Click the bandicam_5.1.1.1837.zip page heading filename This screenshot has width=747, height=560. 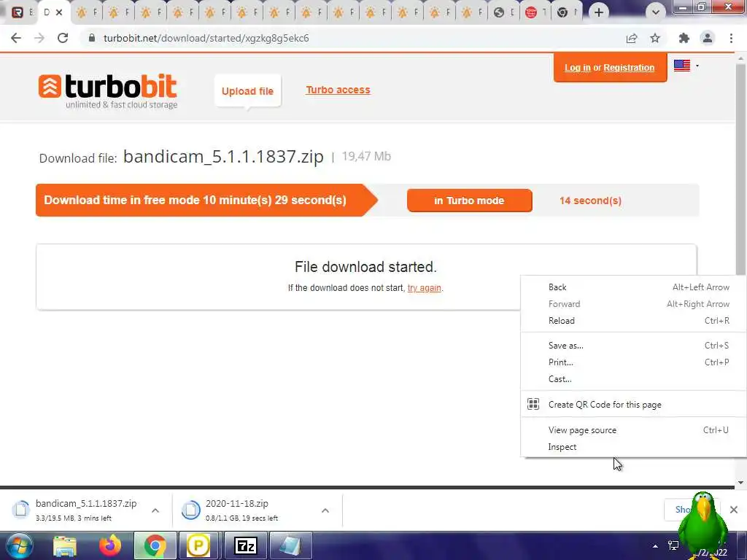pyautogui.click(x=223, y=157)
